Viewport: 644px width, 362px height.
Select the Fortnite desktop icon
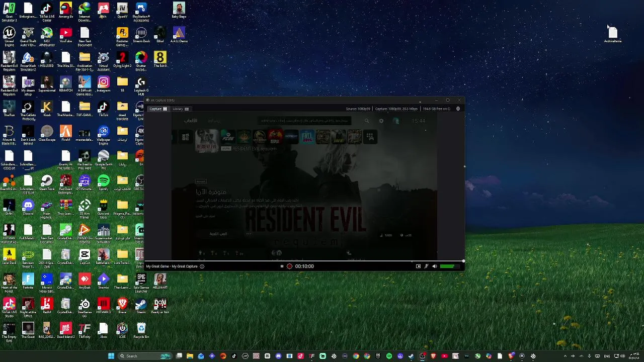[x=28, y=282]
